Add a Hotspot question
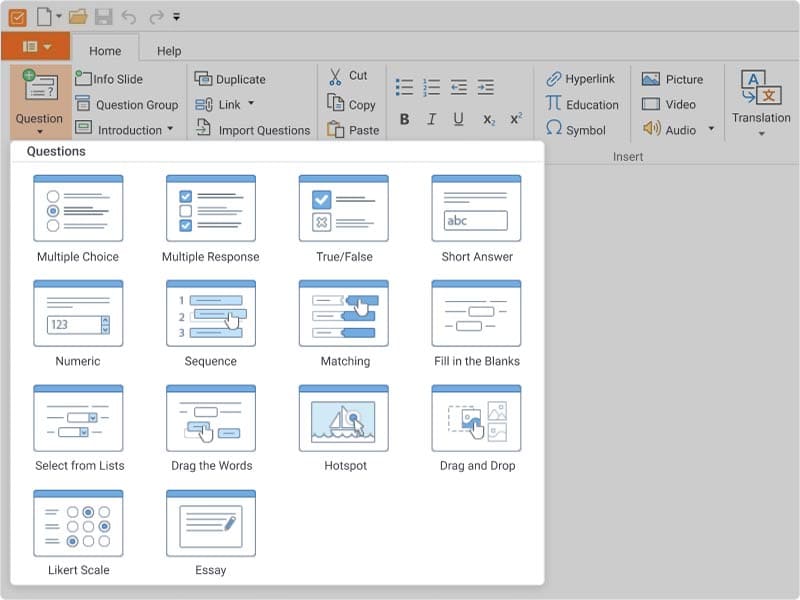This screenshot has height=600, width=800. tap(344, 420)
